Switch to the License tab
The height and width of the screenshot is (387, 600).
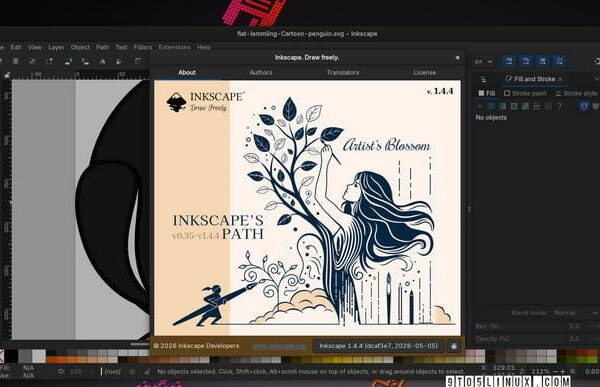[x=424, y=72]
